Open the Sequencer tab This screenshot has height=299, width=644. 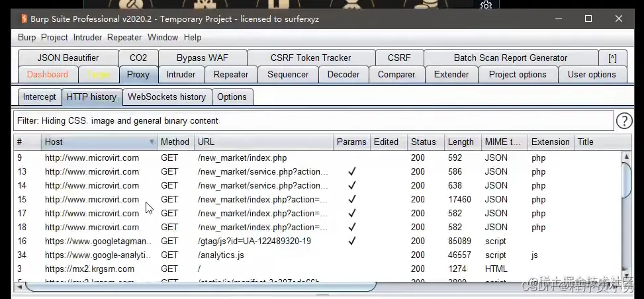point(288,75)
